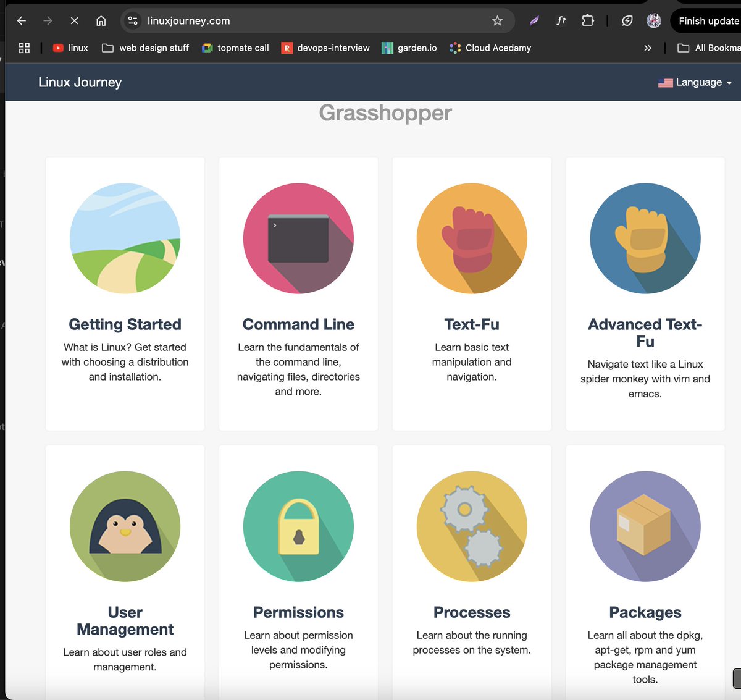Stop page loading with X button

pyautogui.click(x=74, y=21)
